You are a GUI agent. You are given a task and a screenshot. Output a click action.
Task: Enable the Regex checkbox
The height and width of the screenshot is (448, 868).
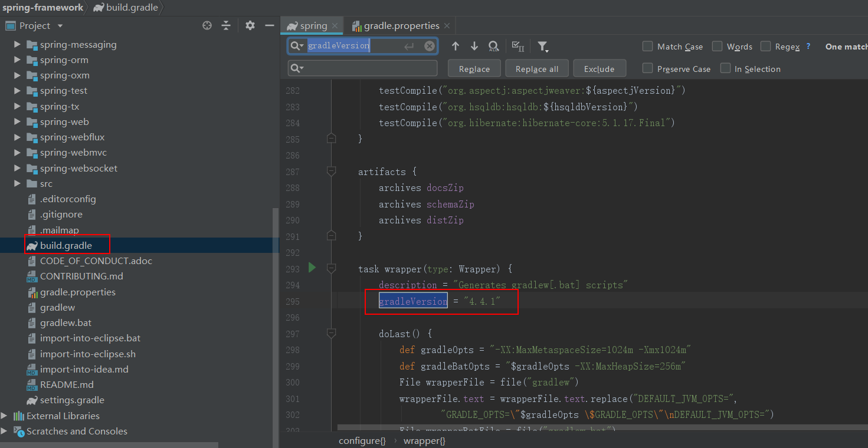point(765,46)
